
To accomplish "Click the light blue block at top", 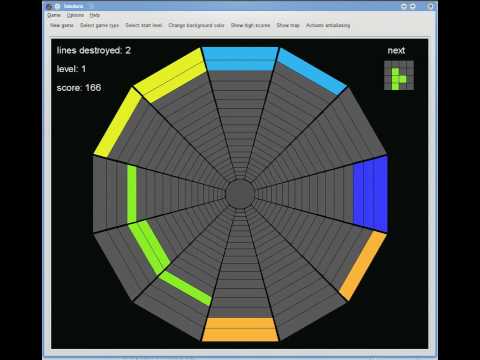I will (x=240, y=59).
